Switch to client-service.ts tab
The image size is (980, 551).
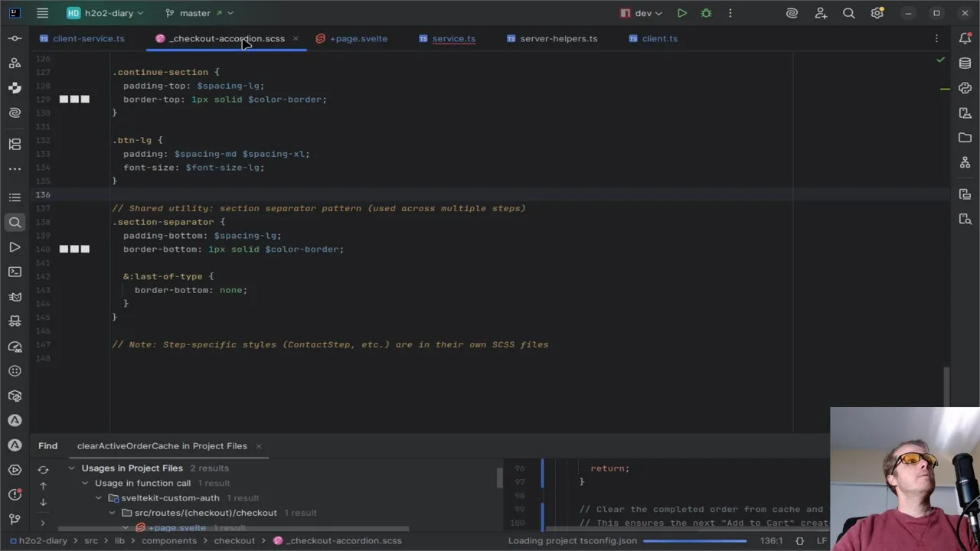(82, 38)
